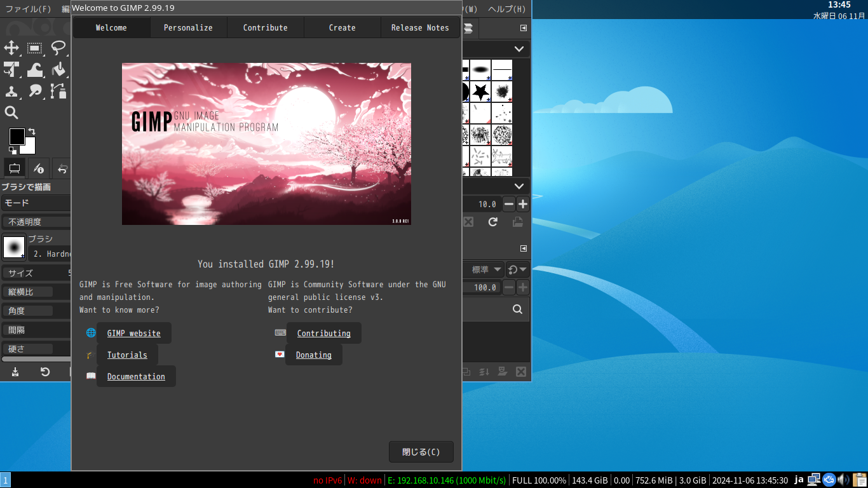868x488 pixels.
Task: Switch to the Personalize tab
Action: pyautogui.click(x=188, y=27)
